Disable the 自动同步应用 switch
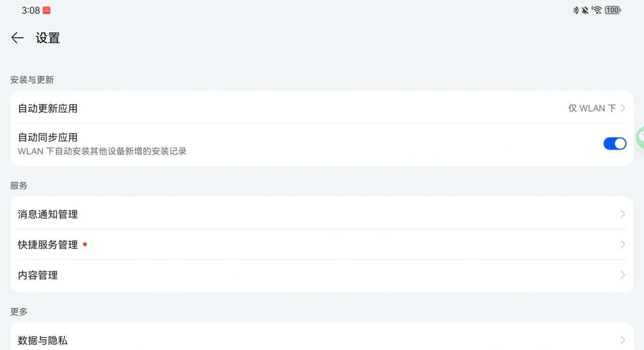The image size is (644, 350). click(614, 144)
